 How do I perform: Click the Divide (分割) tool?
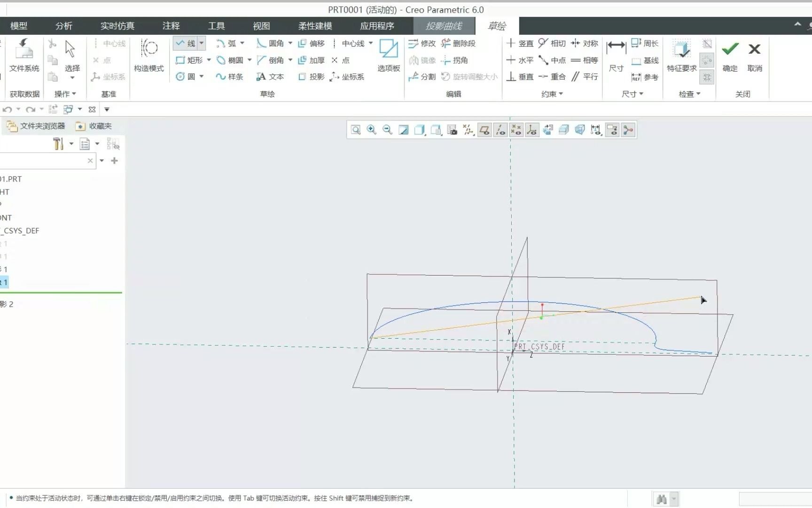[422, 77]
